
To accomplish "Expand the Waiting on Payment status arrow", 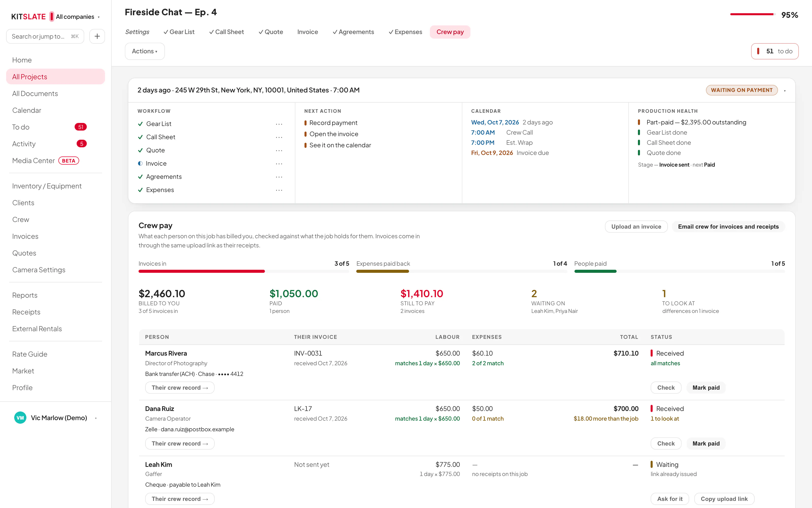I will coord(785,90).
